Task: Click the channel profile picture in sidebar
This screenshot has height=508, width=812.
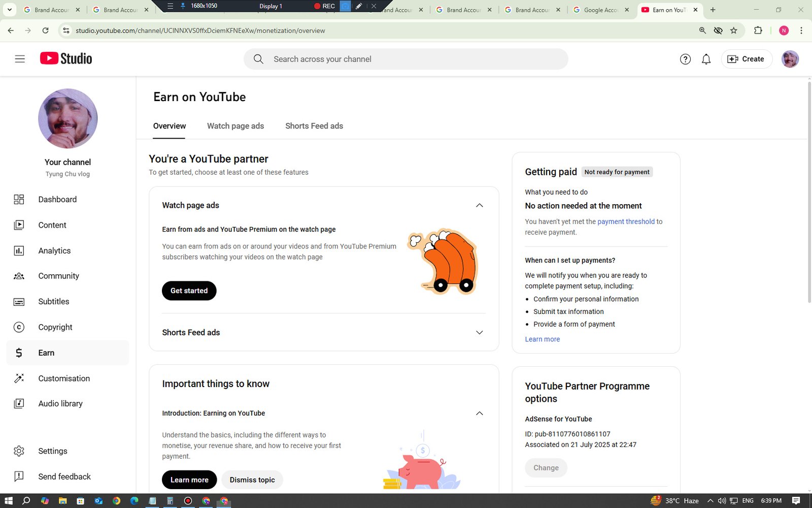Action: (67, 118)
